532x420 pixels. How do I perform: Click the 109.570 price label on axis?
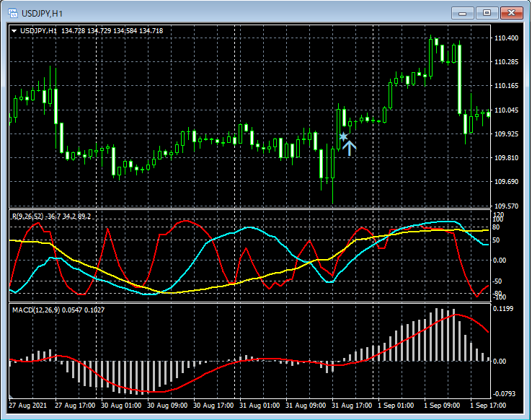click(x=507, y=206)
